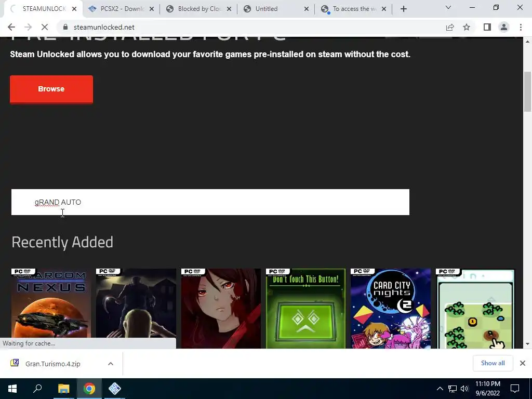Screen dimensions: 532x399
Task: Open a new tab
Action: click(403, 9)
